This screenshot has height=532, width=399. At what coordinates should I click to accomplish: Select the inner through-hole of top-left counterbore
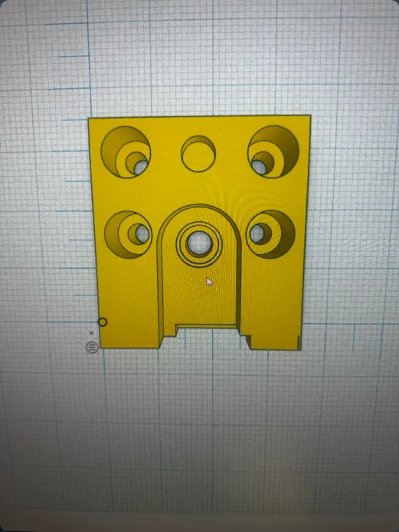(141, 167)
